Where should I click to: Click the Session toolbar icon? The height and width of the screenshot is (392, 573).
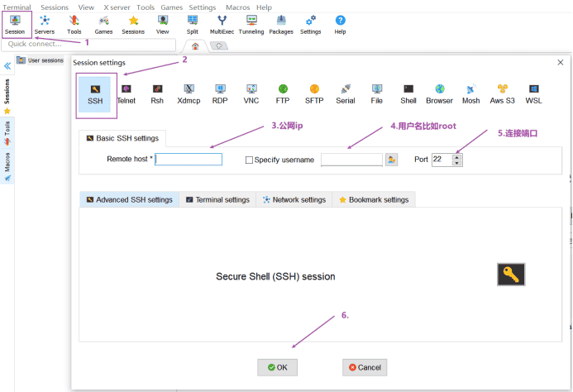point(16,23)
